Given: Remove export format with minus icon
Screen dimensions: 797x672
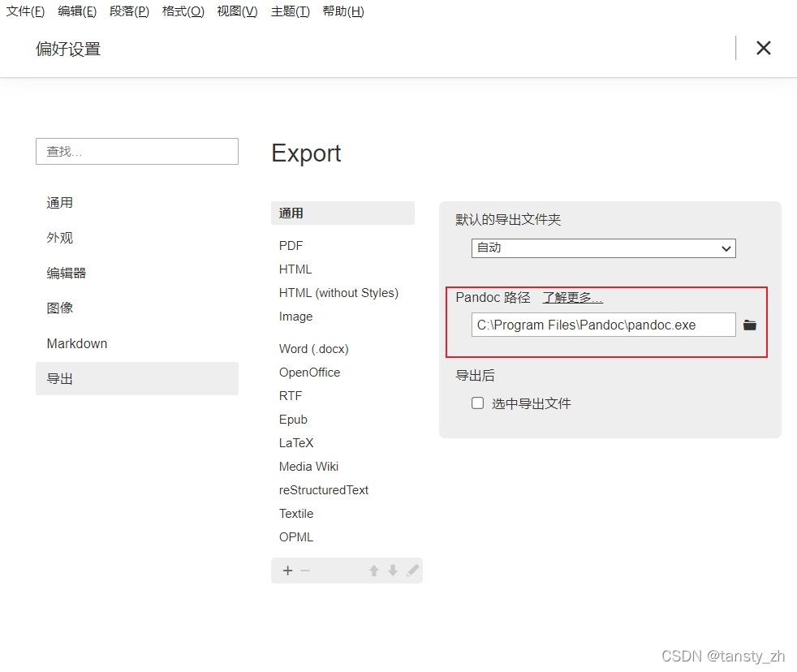Looking at the screenshot, I should pos(305,571).
